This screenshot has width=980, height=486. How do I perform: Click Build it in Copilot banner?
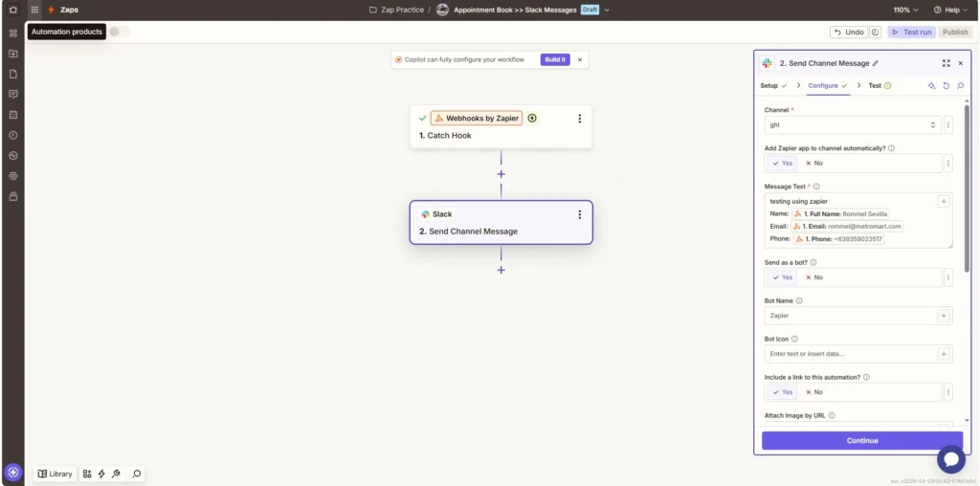555,60
